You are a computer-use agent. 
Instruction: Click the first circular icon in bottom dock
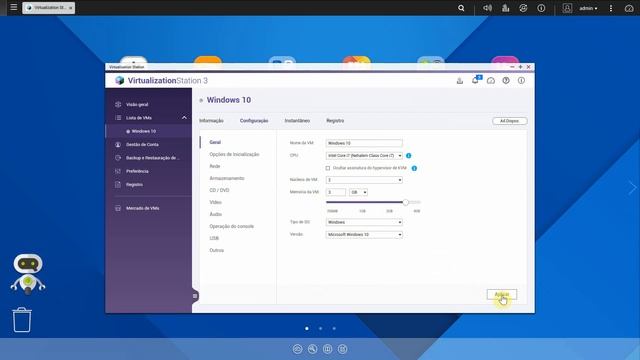click(298, 349)
